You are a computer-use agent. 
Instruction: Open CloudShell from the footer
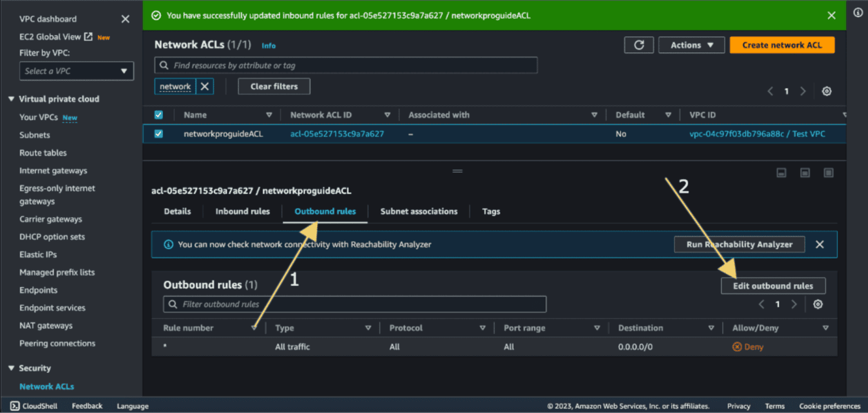[x=34, y=406]
